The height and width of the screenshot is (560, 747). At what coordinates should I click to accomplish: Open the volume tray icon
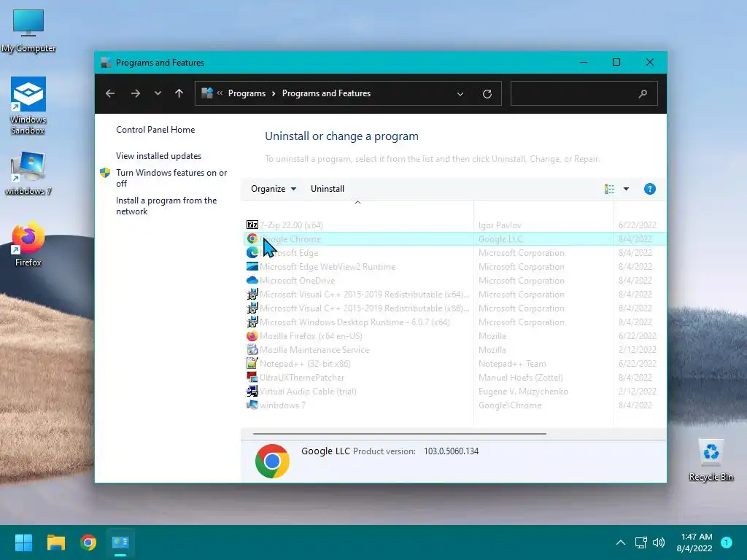pos(659,542)
